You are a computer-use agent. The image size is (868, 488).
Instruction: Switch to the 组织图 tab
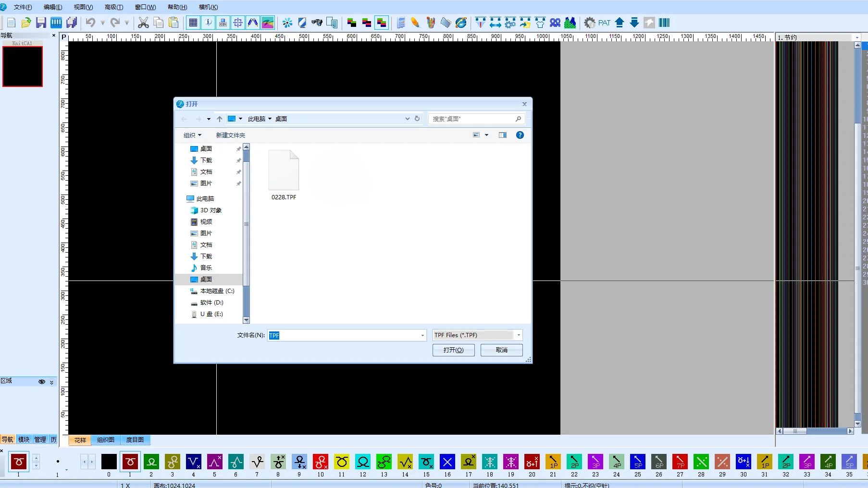(106, 440)
